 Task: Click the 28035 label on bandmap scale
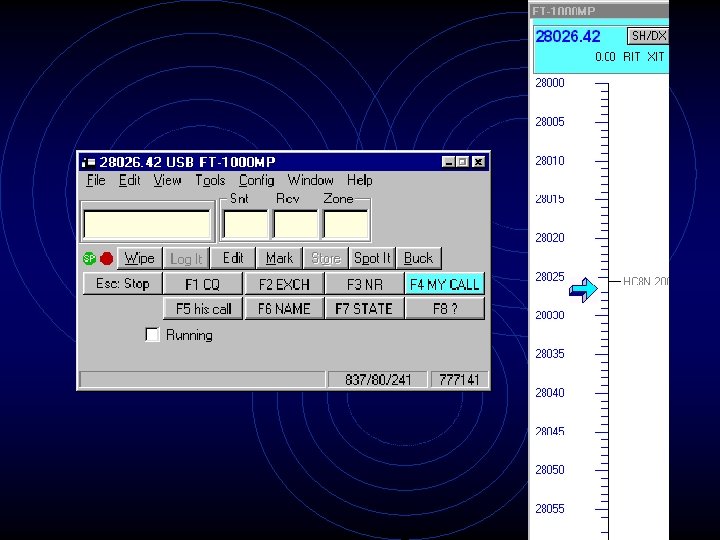(550, 354)
